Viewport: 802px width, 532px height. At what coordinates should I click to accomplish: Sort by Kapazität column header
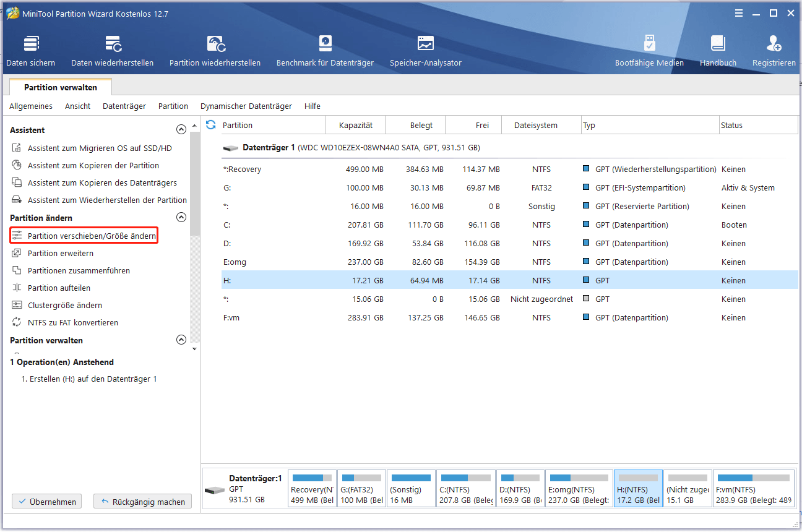point(355,126)
